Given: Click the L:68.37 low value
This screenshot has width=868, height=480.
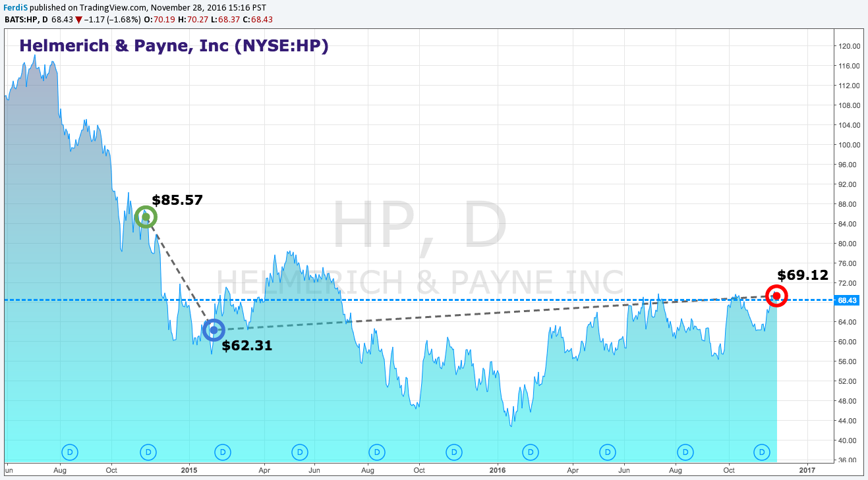Looking at the screenshot, I should click(225, 18).
